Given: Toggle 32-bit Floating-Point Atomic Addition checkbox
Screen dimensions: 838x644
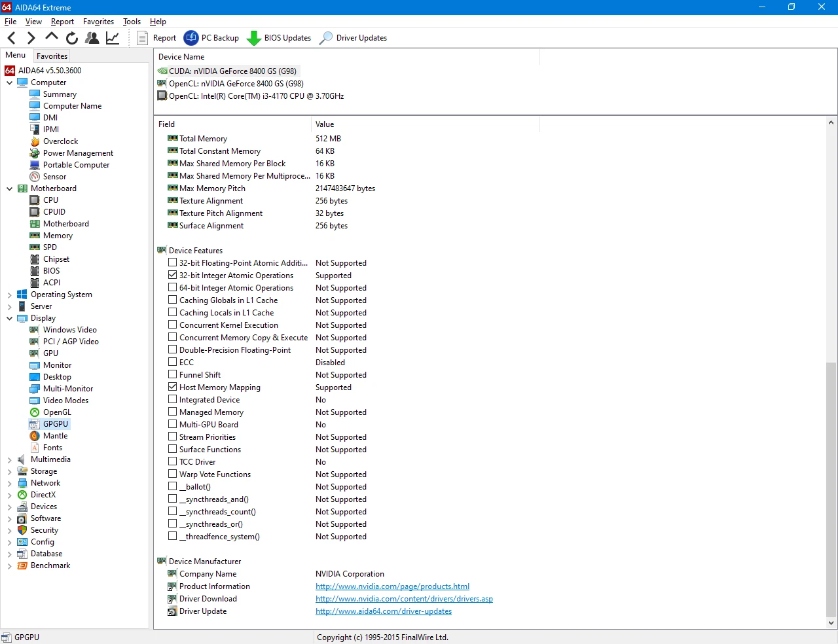Looking at the screenshot, I should 173,262.
